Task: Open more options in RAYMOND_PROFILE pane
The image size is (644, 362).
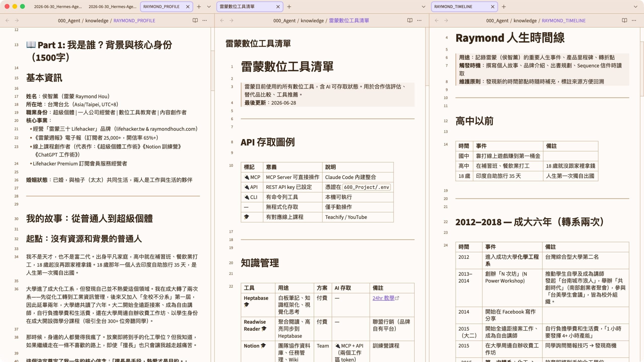Action: [x=205, y=20]
